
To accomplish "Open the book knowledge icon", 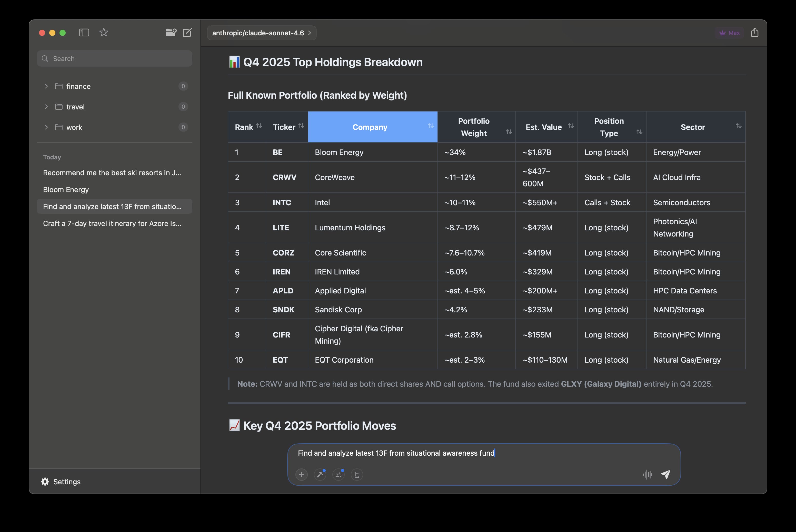I will pyautogui.click(x=357, y=475).
